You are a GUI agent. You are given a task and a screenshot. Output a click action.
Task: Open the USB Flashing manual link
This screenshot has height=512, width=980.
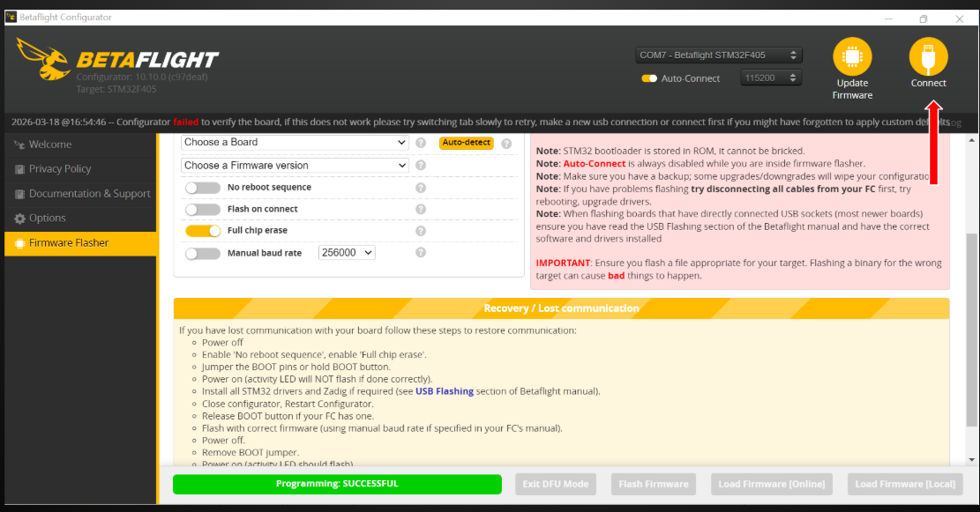coord(445,391)
